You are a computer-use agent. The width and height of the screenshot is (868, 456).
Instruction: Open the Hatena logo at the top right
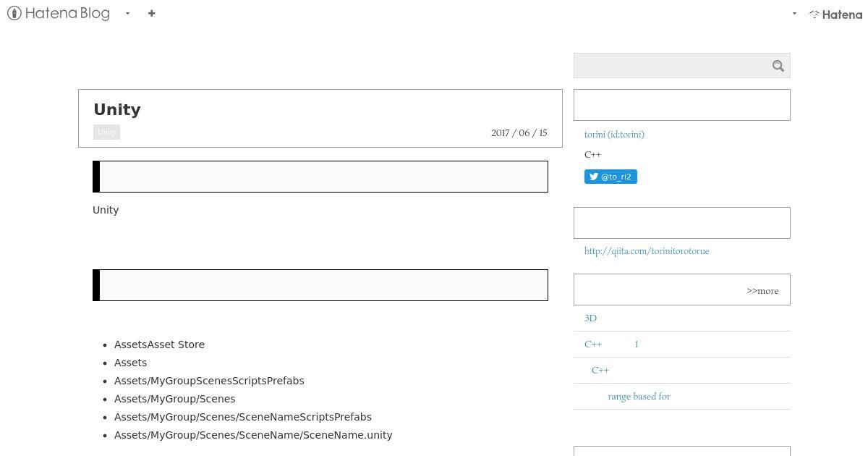[x=835, y=14]
